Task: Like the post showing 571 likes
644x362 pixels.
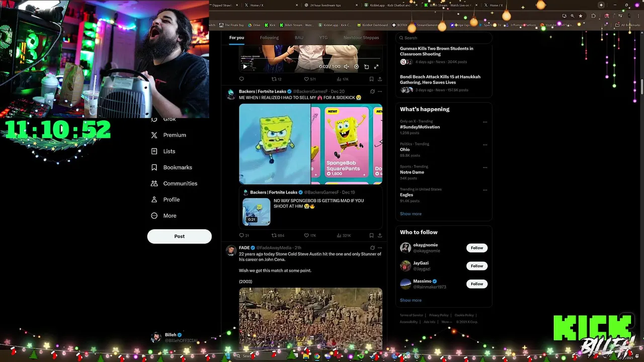Action: coord(310,79)
